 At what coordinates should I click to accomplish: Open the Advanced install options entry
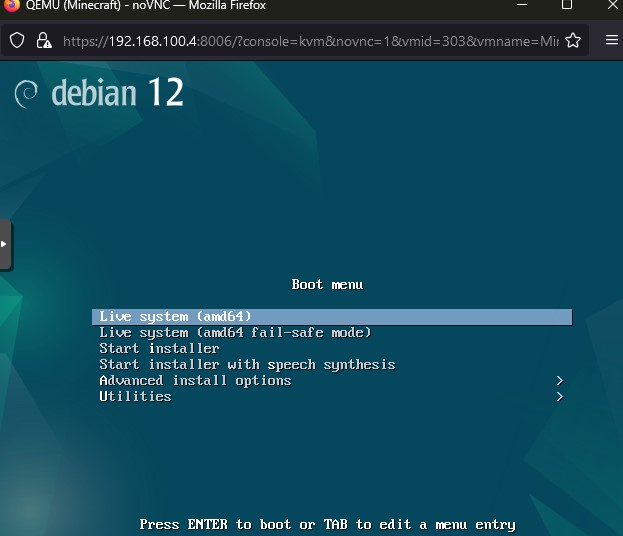point(332,381)
